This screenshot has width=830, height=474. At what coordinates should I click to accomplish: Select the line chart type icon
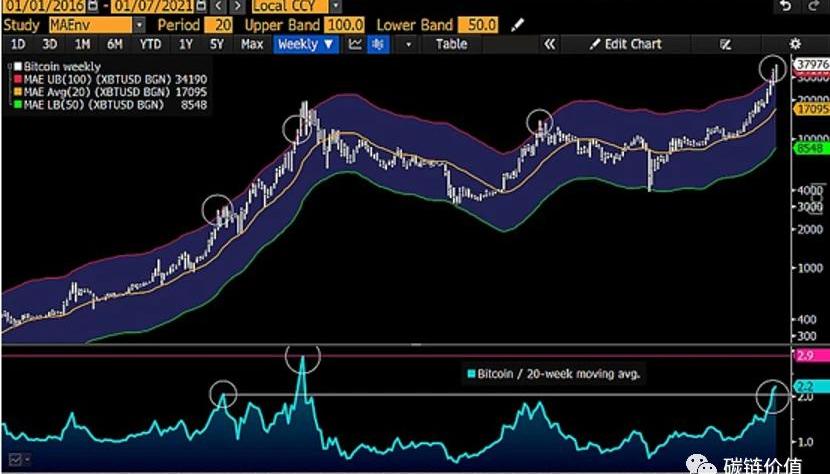point(356,44)
